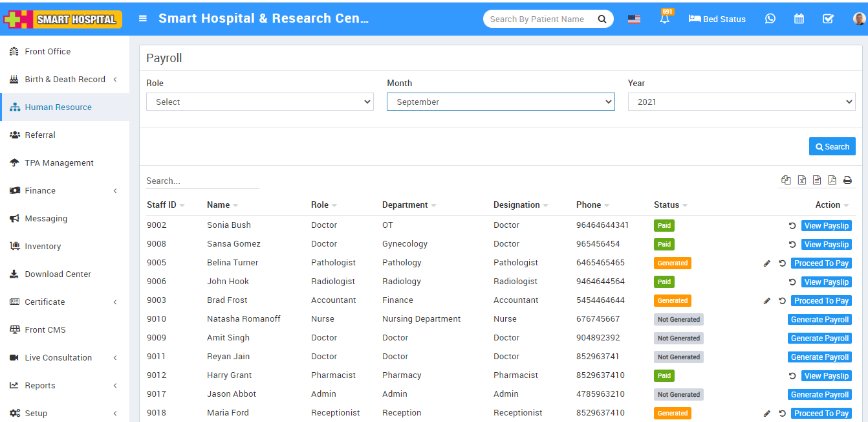Open the WhatsApp icon in the header

(x=770, y=19)
